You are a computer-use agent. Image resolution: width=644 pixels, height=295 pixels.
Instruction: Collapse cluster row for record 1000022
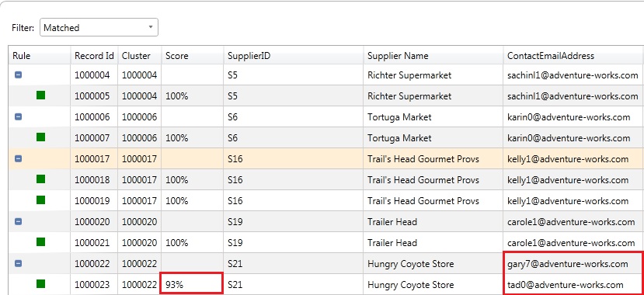(18, 263)
